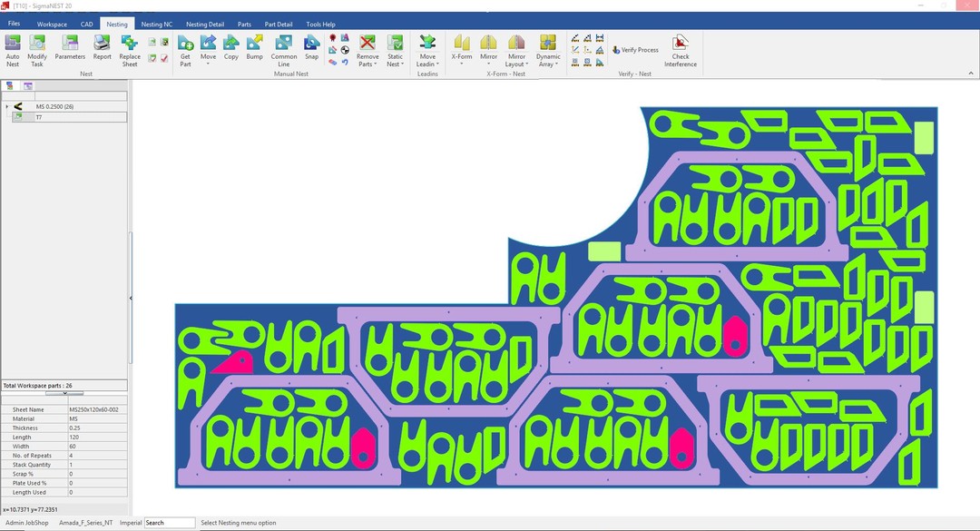This screenshot has width=980, height=531.
Task: Toggle the red checkmark box in Nest group
Action: pos(164,58)
